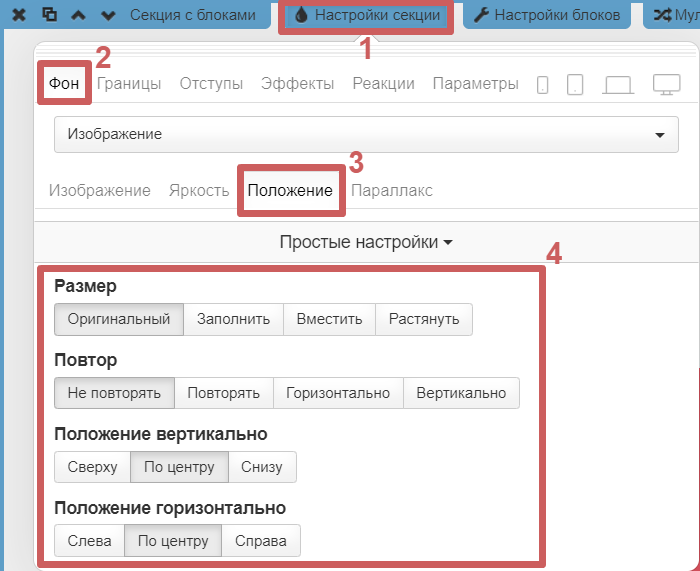
Task: Select the tablet device icon
Action: (x=574, y=85)
